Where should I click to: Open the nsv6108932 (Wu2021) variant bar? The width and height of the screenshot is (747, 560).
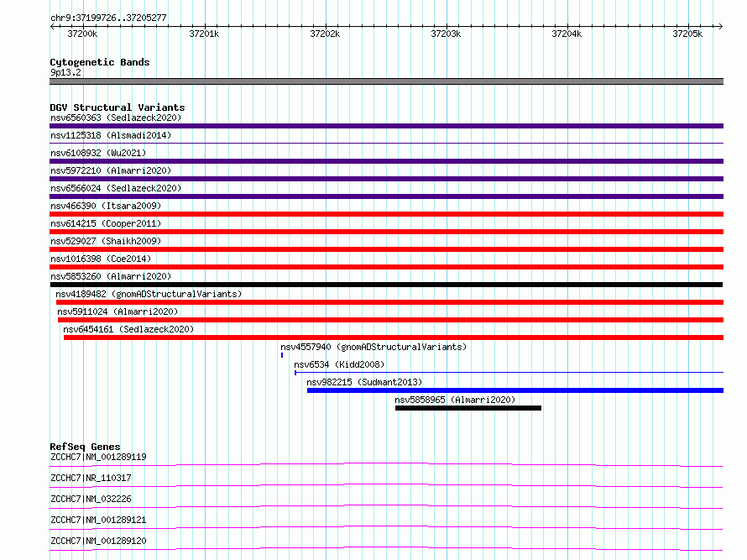tap(386, 161)
